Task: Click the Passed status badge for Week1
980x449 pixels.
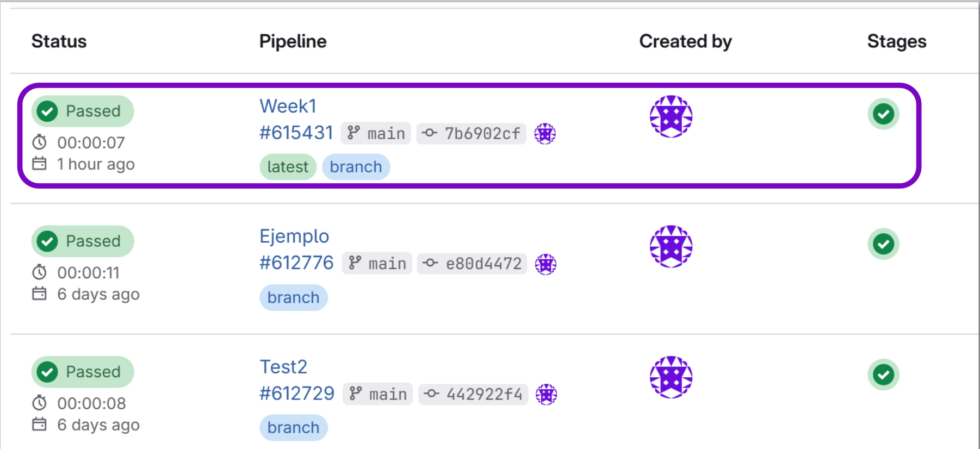Action: tap(83, 111)
